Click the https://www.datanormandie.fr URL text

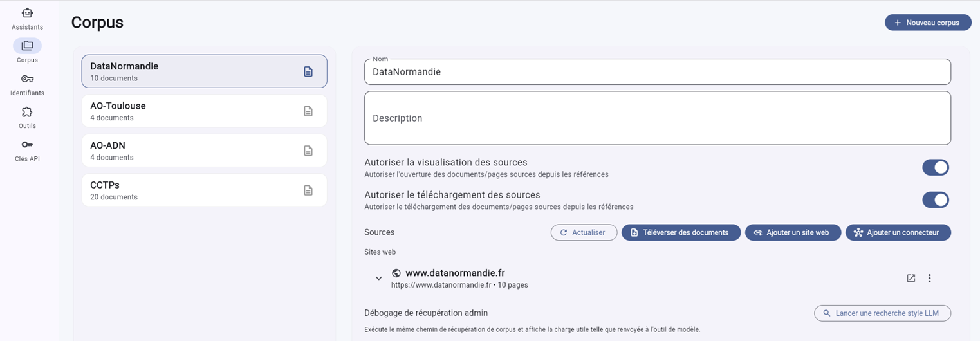pyautogui.click(x=441, y=285)
